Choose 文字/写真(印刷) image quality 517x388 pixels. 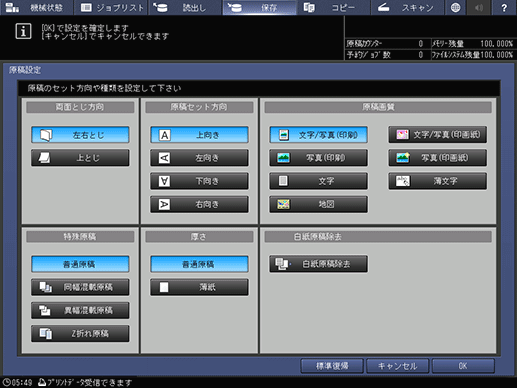[x=319, y=135]
